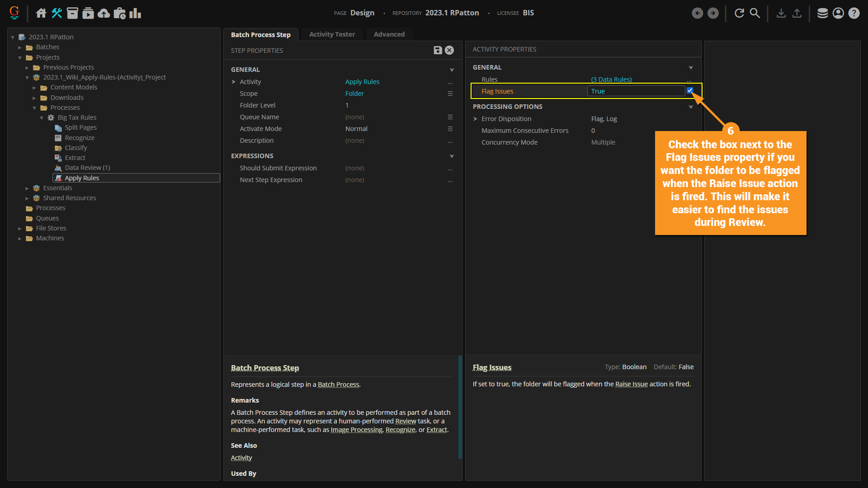Click the Raise Issue help link

631,384
